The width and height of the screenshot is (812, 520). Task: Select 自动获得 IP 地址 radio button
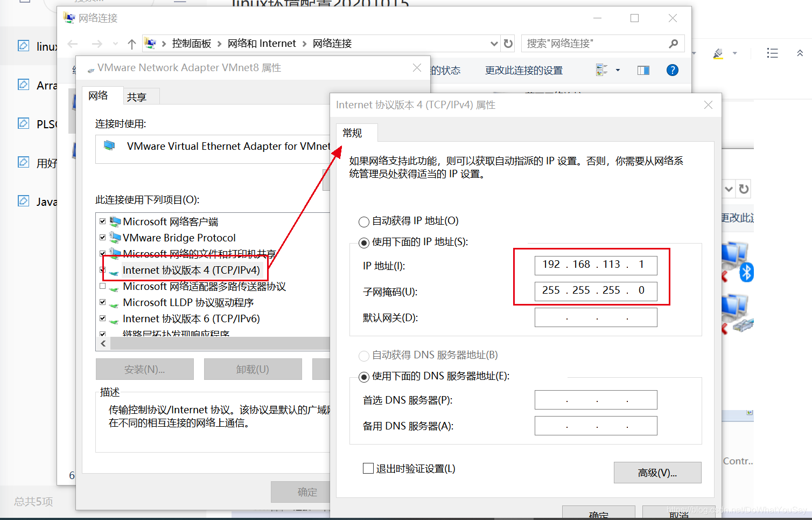coord(364,221)
